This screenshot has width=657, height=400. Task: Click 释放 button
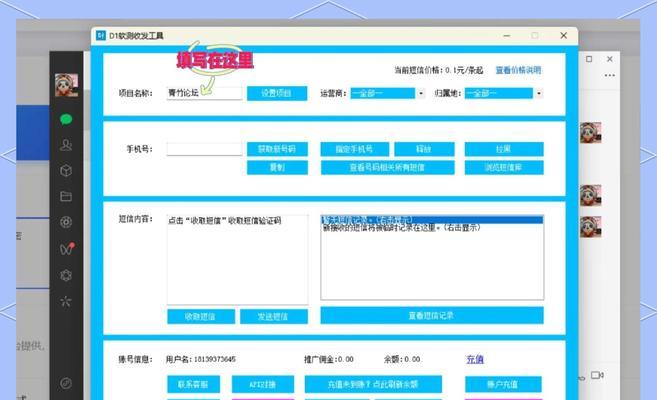[x=424, y=149]
